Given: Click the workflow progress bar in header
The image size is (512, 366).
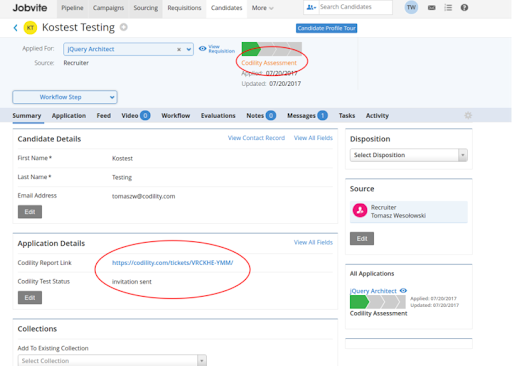Looking at the screenshot, I should tap(272, 49).
